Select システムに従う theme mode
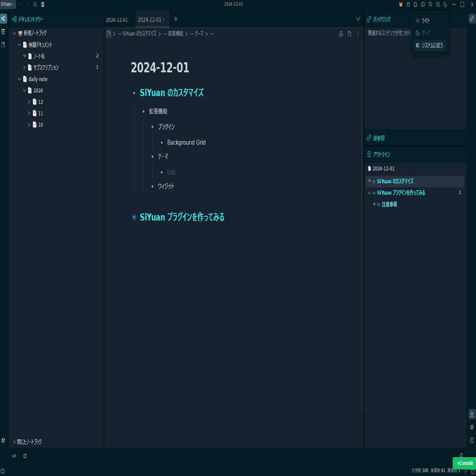This screenshot has width=476, height=476. coord(430,45)
